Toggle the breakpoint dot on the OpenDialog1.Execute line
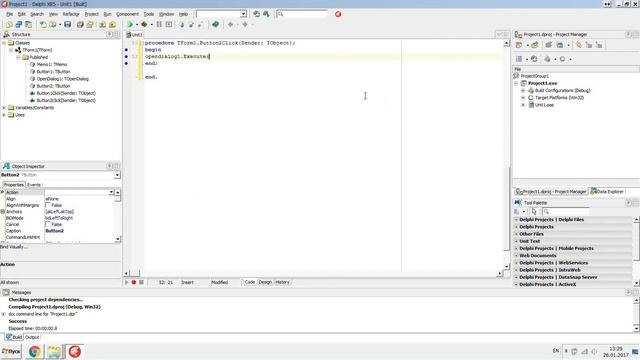Viewport: 640px width, 360px height. pyautogui.click(x=126, y=57)
